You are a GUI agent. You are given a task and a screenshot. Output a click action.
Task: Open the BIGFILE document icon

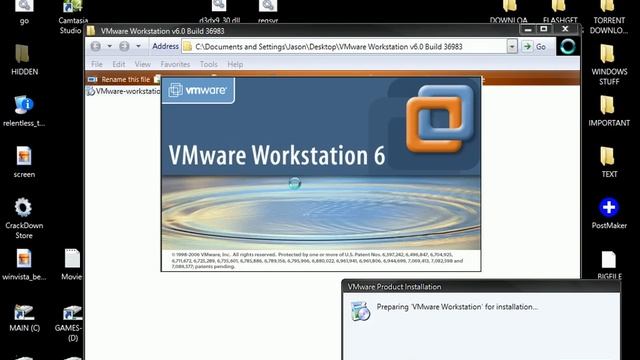(x=608, y=260)
